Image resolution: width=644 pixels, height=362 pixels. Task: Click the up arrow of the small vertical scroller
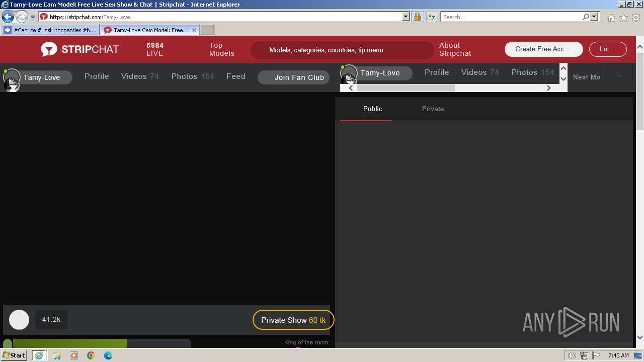coord(563,68)
